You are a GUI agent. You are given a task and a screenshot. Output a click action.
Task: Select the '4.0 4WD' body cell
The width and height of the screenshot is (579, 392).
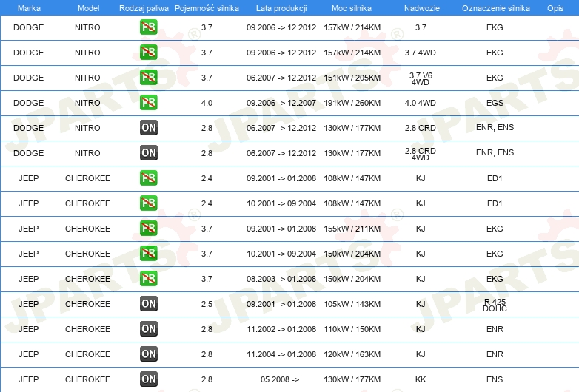pyautogui.click(x=421, y=103)
